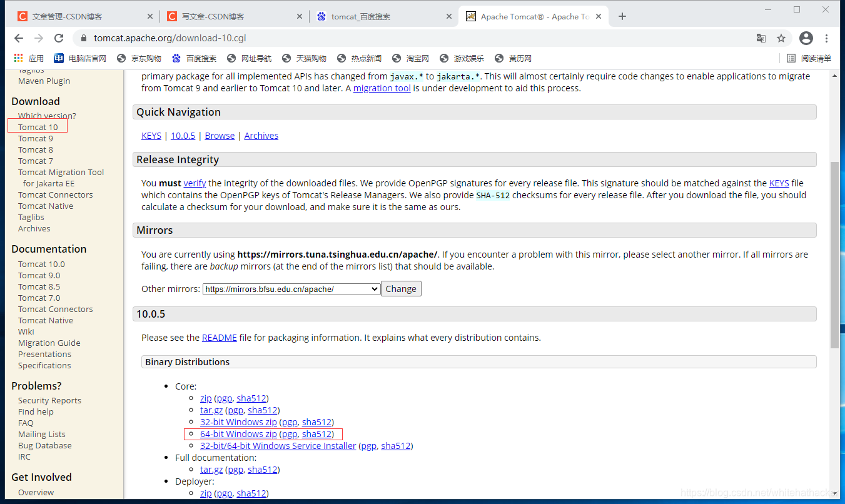Click the Change mirror button

(x=401, y=289)
